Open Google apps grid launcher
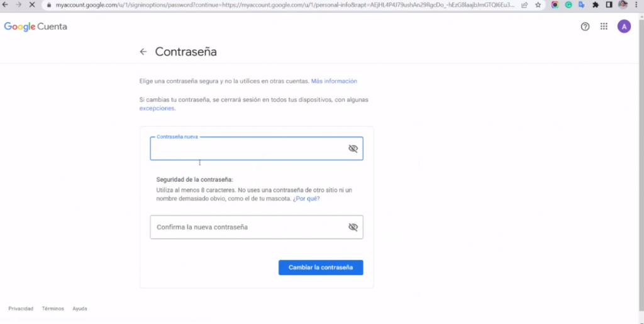 click(604, 26)
